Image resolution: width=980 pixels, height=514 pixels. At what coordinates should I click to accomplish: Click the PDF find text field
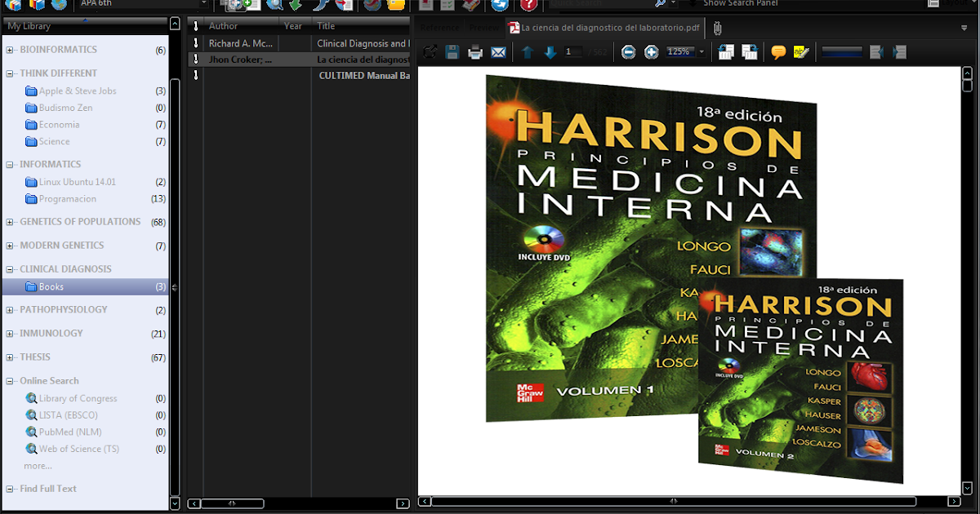842,52
